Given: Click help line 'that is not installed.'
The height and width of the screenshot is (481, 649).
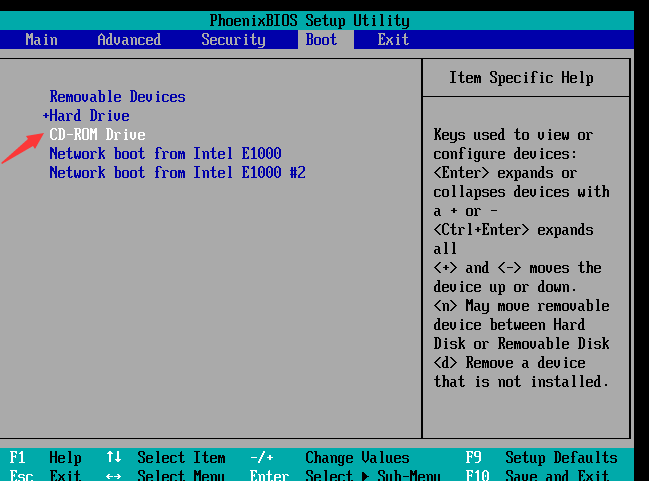Looking at the screenshot, I should (521, 382).
